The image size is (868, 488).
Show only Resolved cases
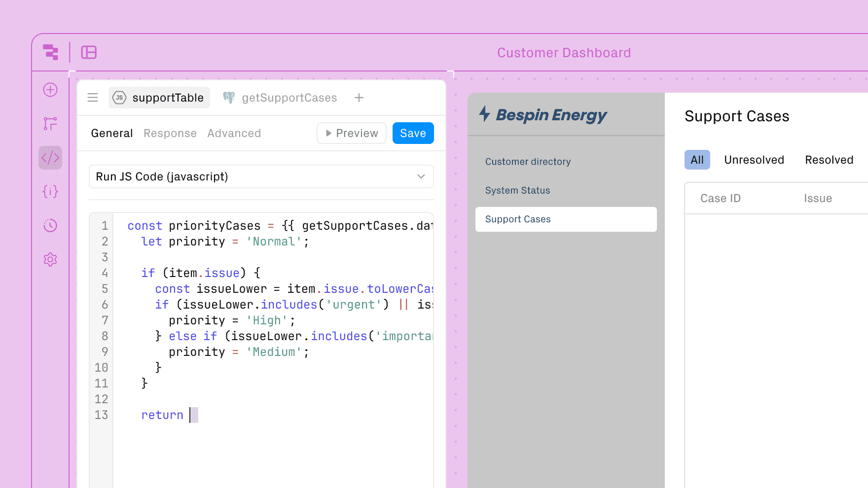[829, 160]
